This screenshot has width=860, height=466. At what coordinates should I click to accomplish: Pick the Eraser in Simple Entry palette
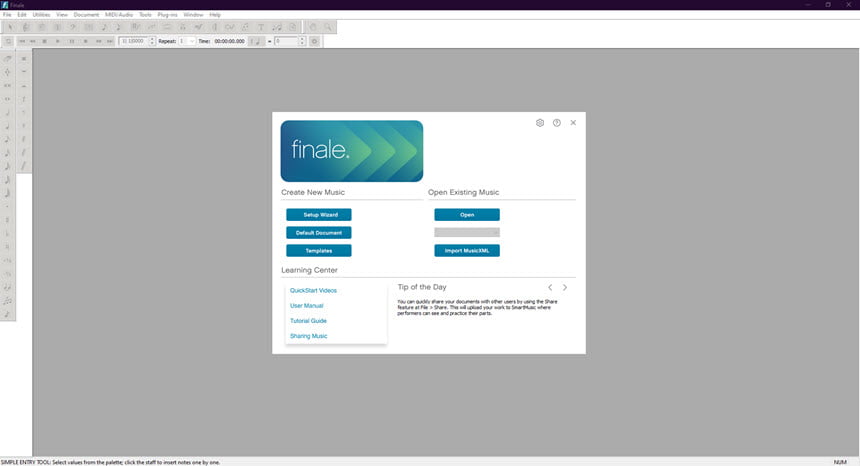[x=7, y=58]
